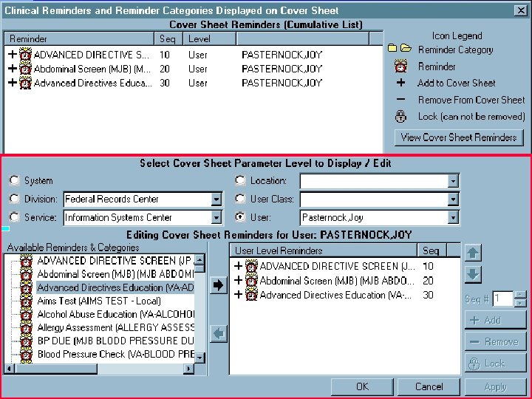Move selected reminder down with down arrow
Screen dimensions: 532x399
(473, 274)
